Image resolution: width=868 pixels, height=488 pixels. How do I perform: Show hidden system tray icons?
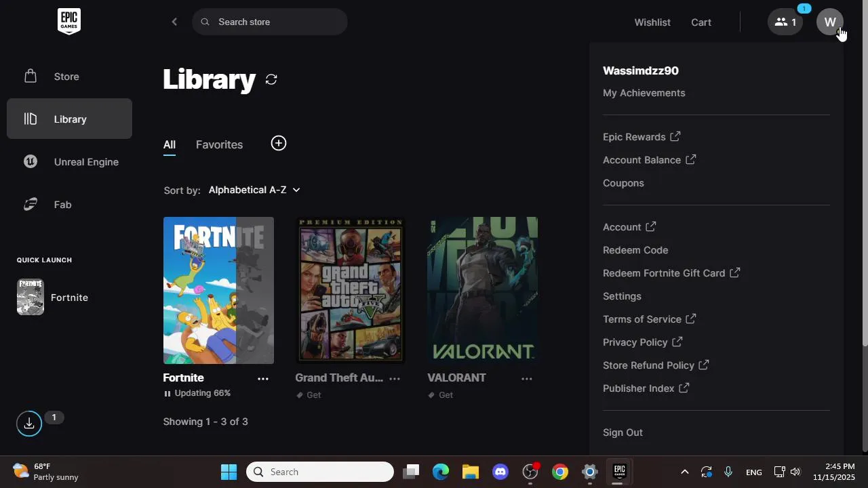point(684,472)
